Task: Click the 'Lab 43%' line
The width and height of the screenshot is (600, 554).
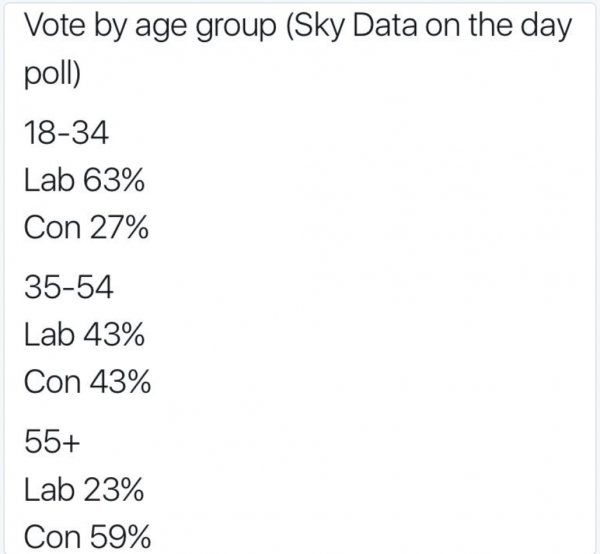Action: 84,334
